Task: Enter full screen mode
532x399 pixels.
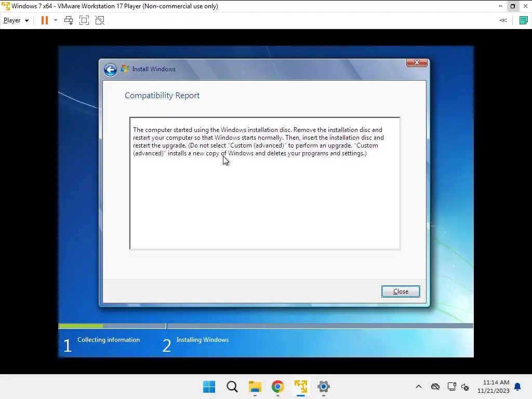Action: (x=84, y=20)
